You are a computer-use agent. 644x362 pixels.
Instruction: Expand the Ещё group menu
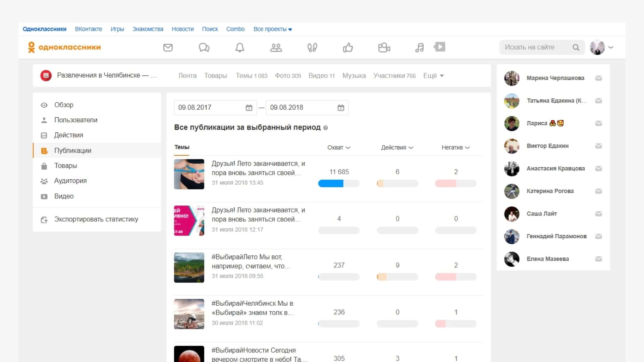pyautogui.click(x=433, y=76)
